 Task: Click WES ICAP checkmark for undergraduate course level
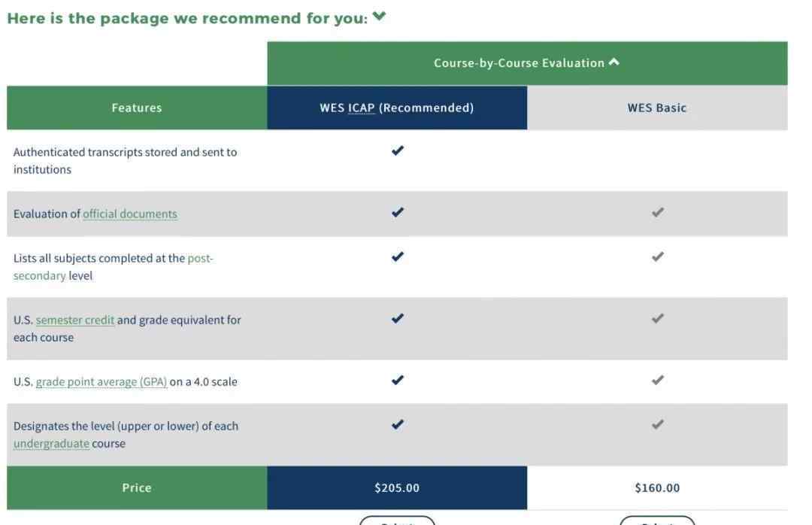(x=398, y=424)
